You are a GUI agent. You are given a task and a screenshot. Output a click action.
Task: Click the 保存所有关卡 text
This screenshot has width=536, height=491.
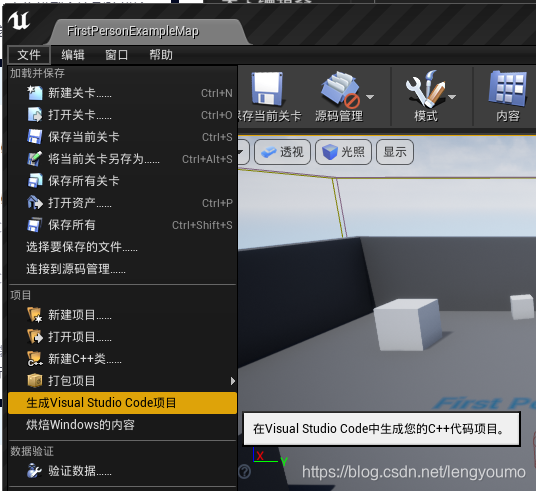click(x=83, y=181)
